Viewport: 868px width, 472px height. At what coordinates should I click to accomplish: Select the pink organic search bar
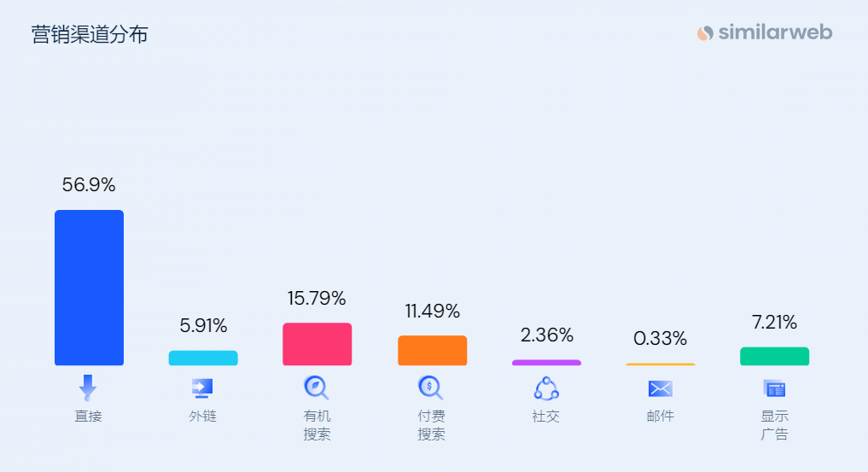click(x=317, y=344)
